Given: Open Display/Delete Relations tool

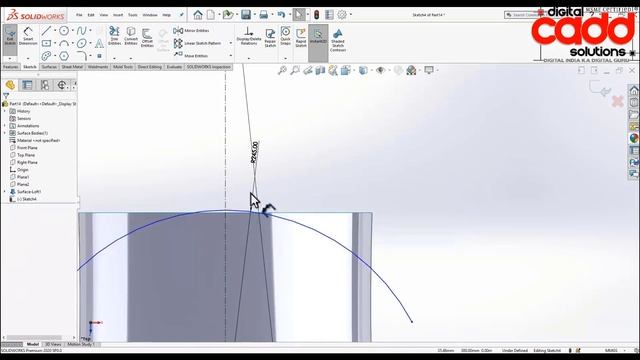Looking at the screenshot, I should click(x=249, y=36).
